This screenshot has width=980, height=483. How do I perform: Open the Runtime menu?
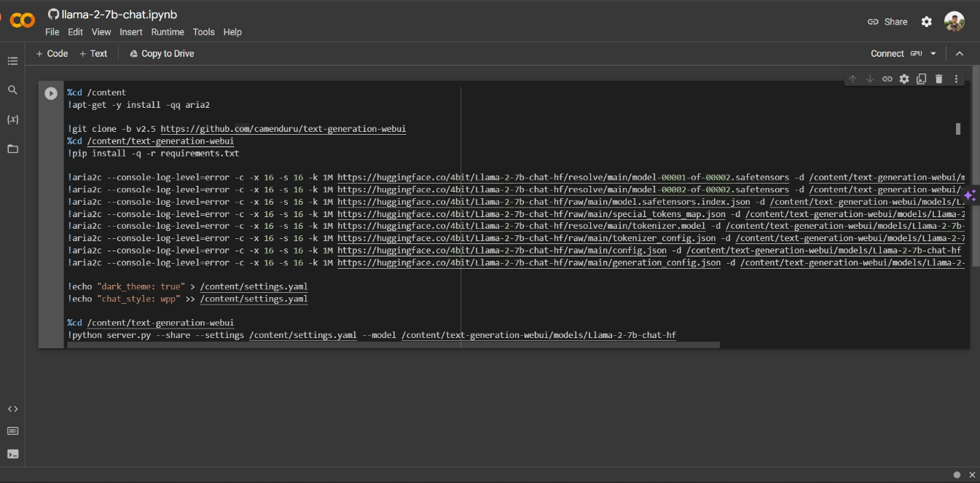[168, 32]
